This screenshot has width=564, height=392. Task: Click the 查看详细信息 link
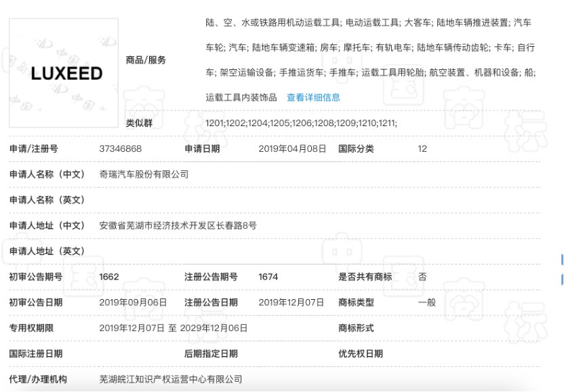313,98
